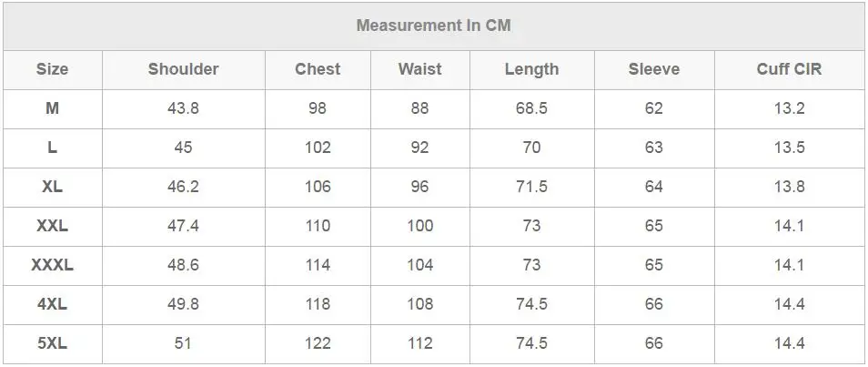Click shoulder value 43.8 for size M
Screen dimensions: 868x367
[x=183, y=108]
